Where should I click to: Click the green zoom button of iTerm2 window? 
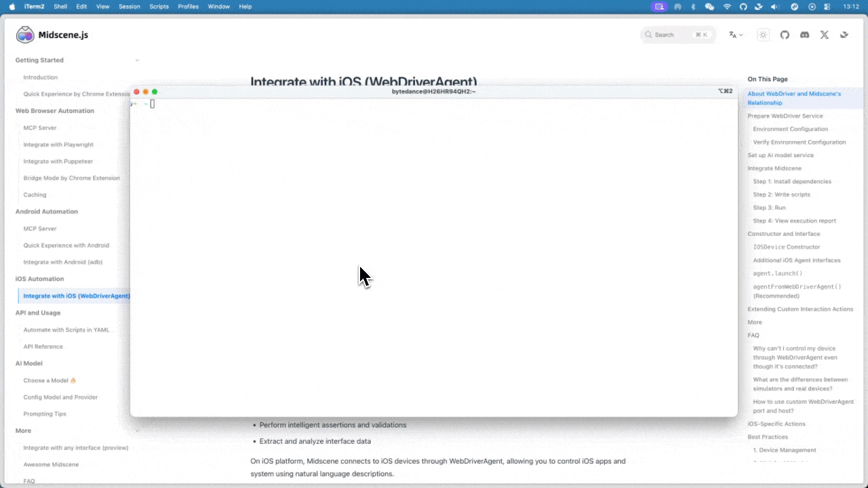coord(155,91)
